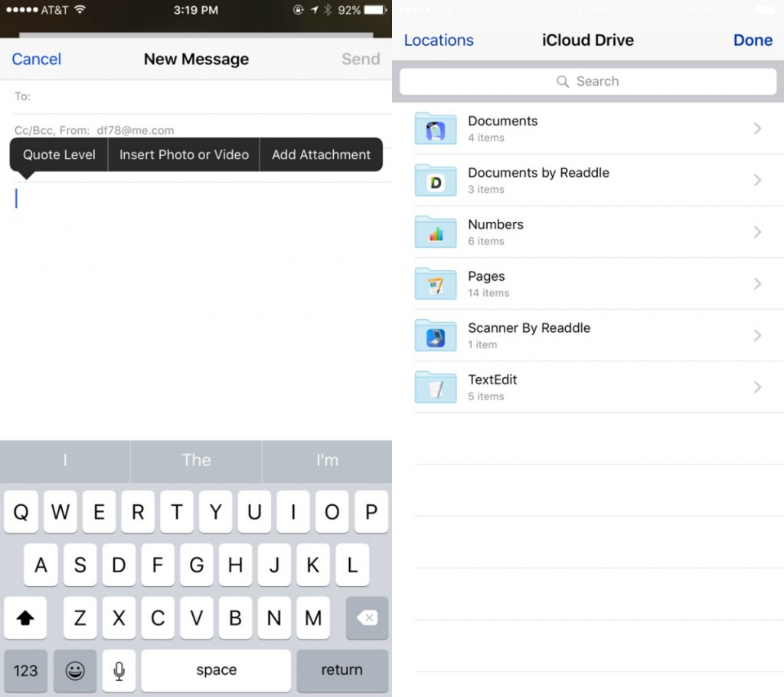
Task: Tap the New Message title
Action: pyautogui.click(x=196, y=59)
